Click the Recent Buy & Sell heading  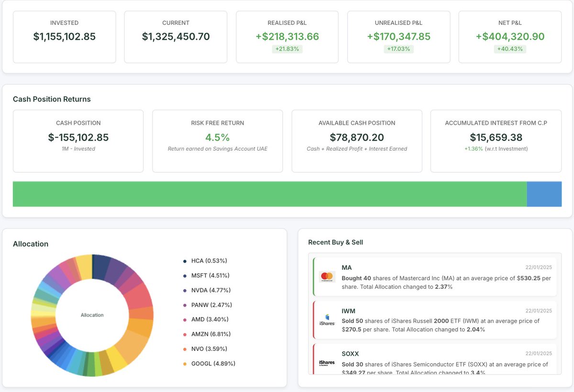pos(336,242)
